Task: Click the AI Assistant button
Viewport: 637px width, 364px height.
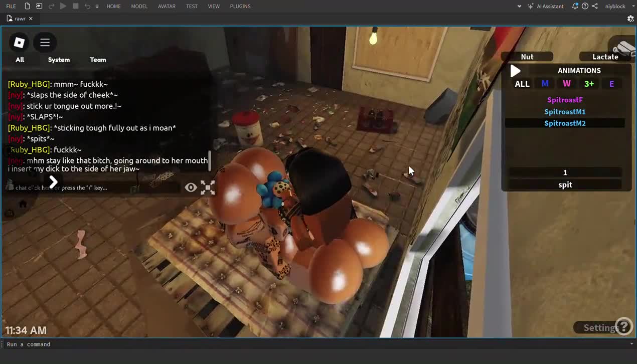Action: [x=546, y=6]
